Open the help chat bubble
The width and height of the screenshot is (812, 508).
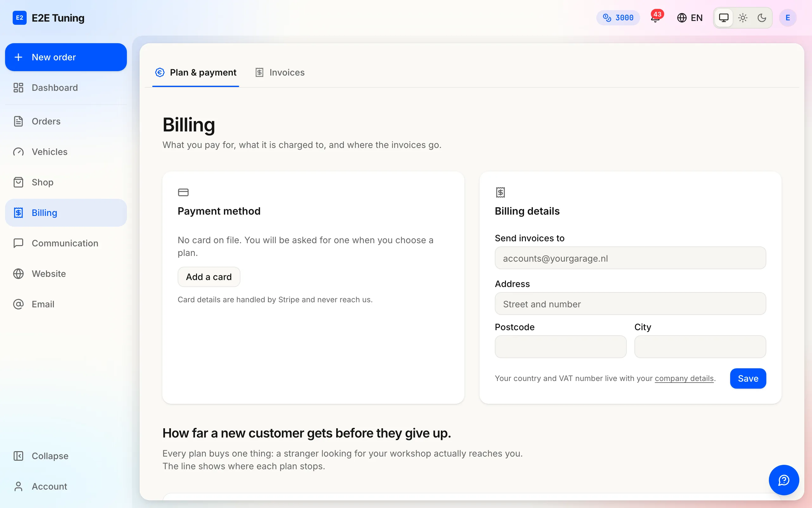[784, 480]
